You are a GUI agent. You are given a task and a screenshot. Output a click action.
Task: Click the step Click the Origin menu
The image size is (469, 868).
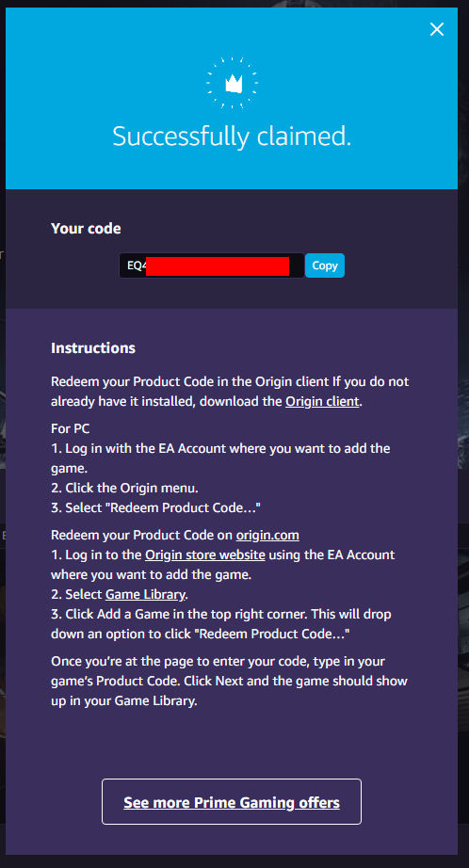click(x=124, y=489)
